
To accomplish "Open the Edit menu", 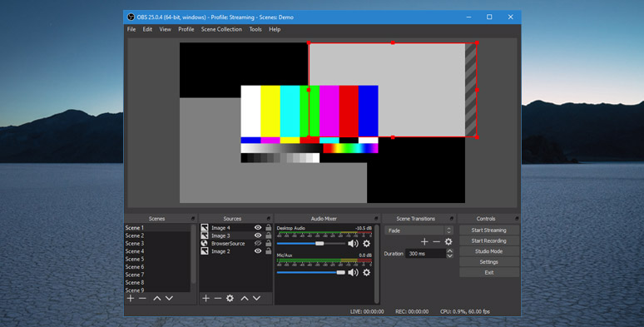I will pos(147,29).
